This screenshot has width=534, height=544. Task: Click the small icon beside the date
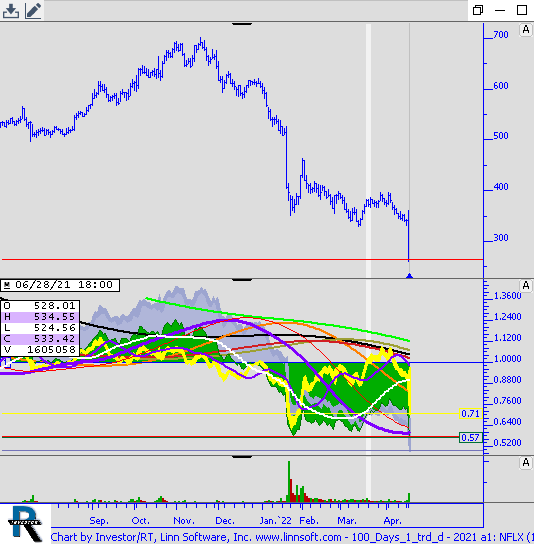tap(7, 285)
